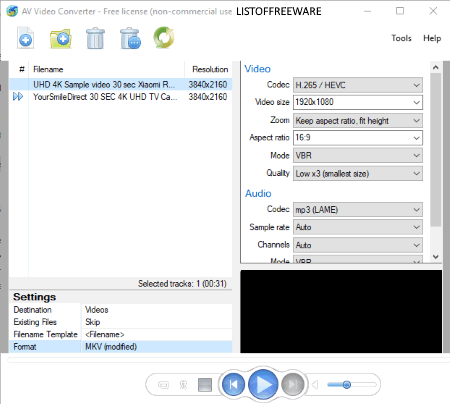
Task: Click the AV Video Converter app logo
Action: point(12,11)
